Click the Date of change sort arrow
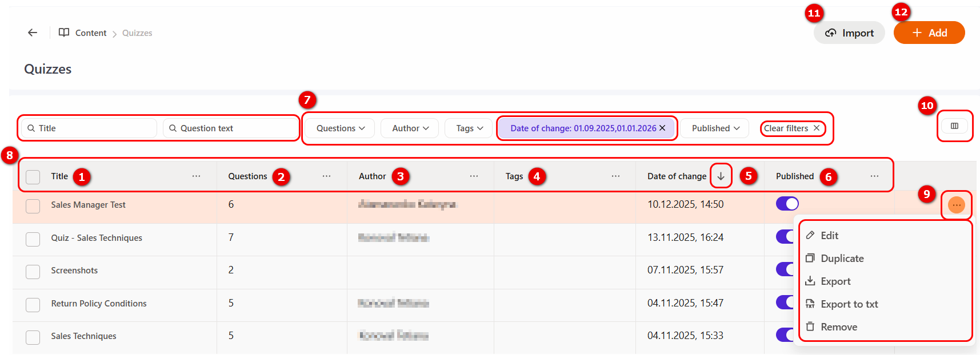The height and width of the screenshot is (355, 980). click(721, 176)
